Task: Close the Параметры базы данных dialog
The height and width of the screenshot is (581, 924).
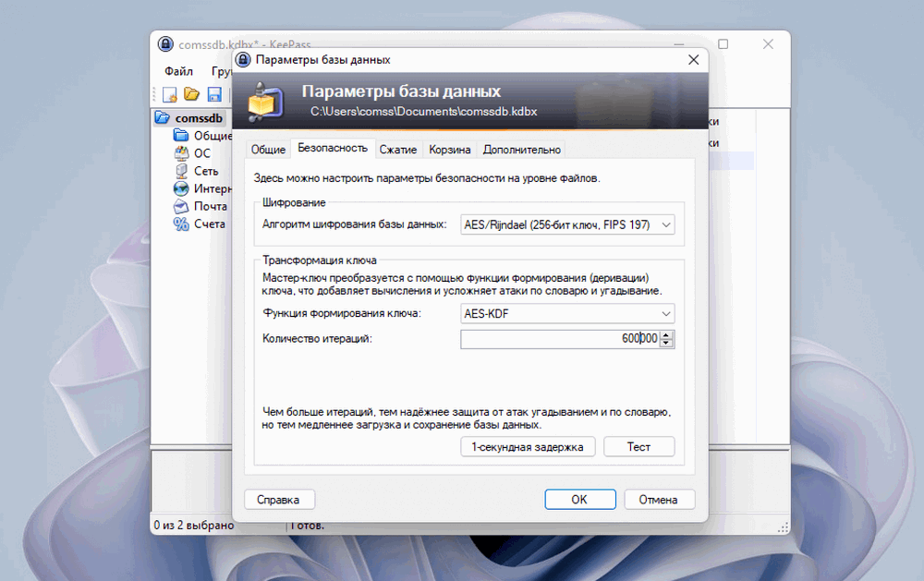Action: coord(694,59)
